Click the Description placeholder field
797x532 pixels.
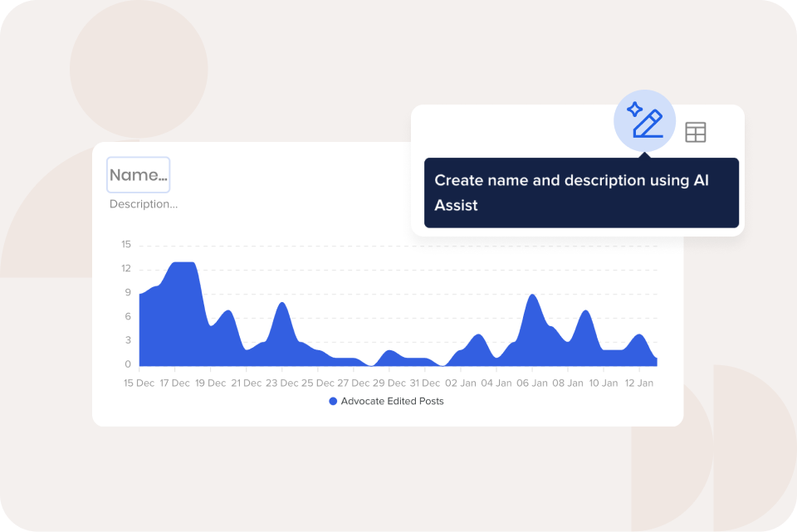coord(144,204)
